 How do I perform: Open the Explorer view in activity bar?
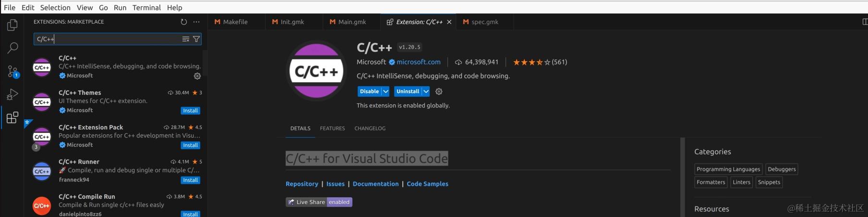click(12, 25)
